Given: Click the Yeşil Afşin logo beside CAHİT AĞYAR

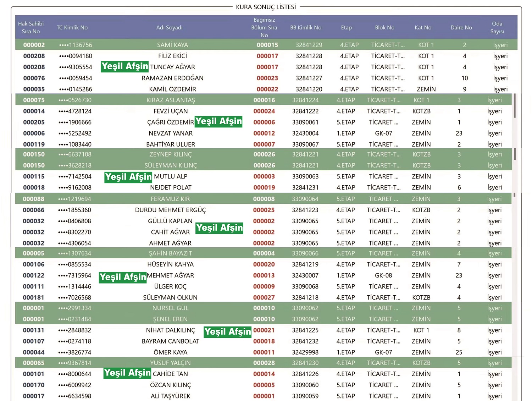Looking at the screenshot, I should point(220,228).
